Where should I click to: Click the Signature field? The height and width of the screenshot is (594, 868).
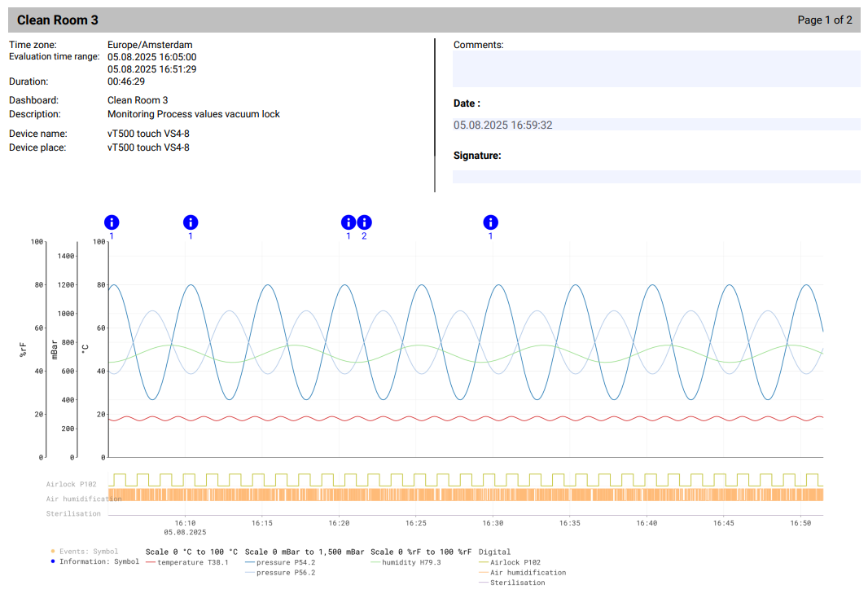coord(656,177)
